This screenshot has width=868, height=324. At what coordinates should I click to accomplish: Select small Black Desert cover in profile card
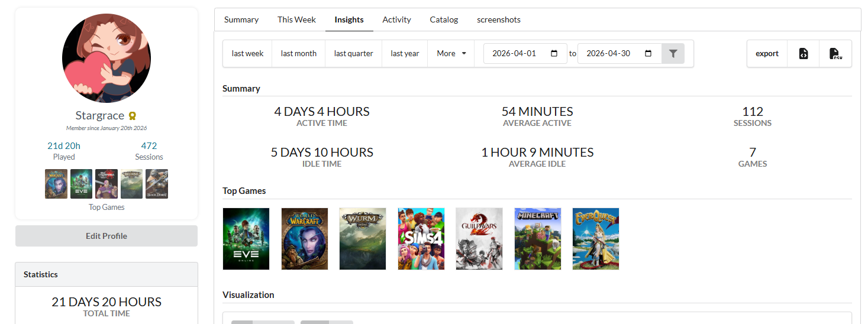(157, 184)
